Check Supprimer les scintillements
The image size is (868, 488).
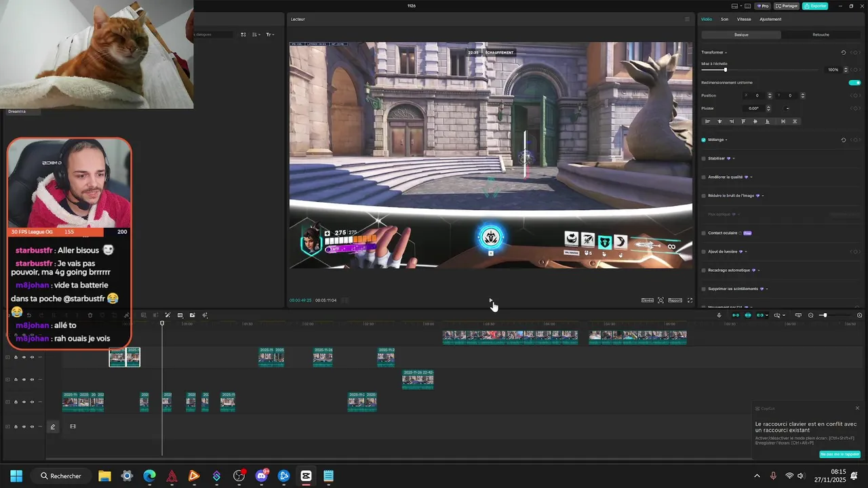(703, 289)
